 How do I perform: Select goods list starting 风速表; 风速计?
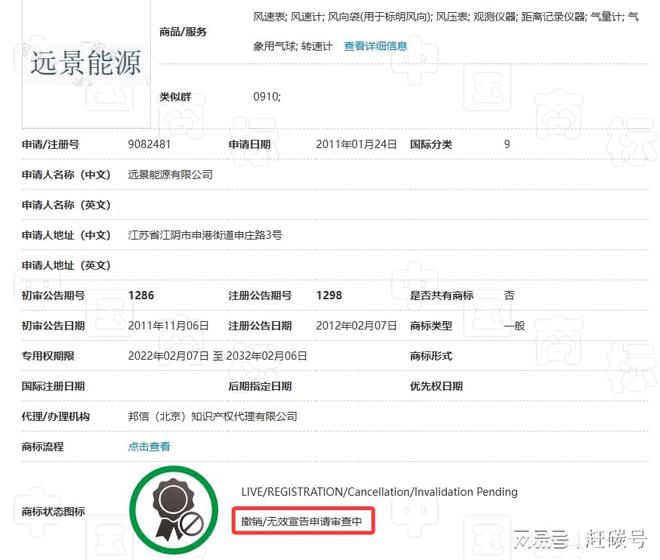[445, 17]
